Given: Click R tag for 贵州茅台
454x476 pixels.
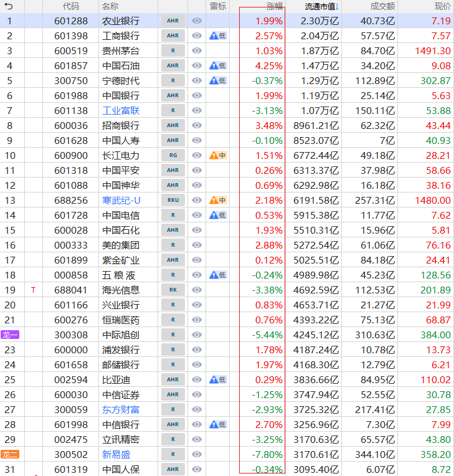Looking at the screenshot, I should (x=173, y=50).
